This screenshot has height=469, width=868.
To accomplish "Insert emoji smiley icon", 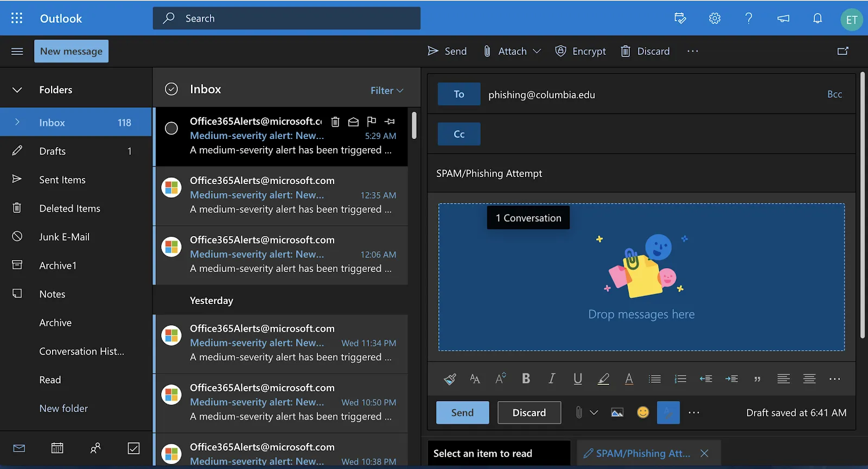I will (643, 413).
